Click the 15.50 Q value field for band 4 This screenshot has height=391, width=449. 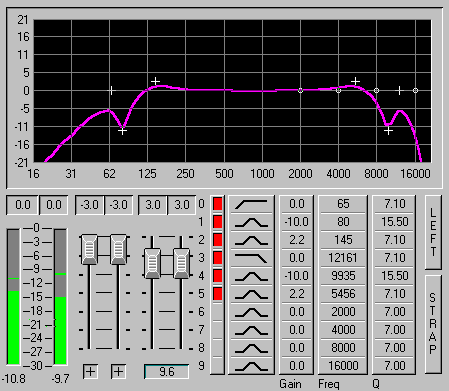[x=394, y=276]
